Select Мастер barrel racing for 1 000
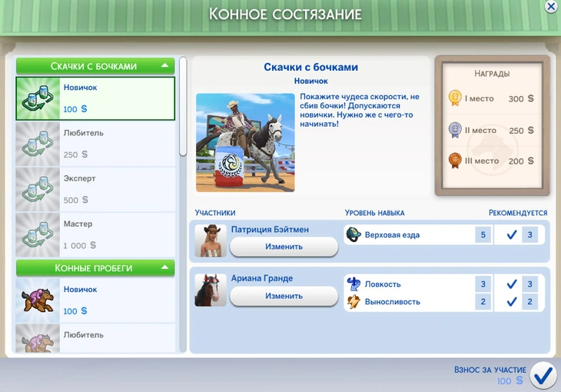Screen dimensions: 561x392 tap(100, 234)
